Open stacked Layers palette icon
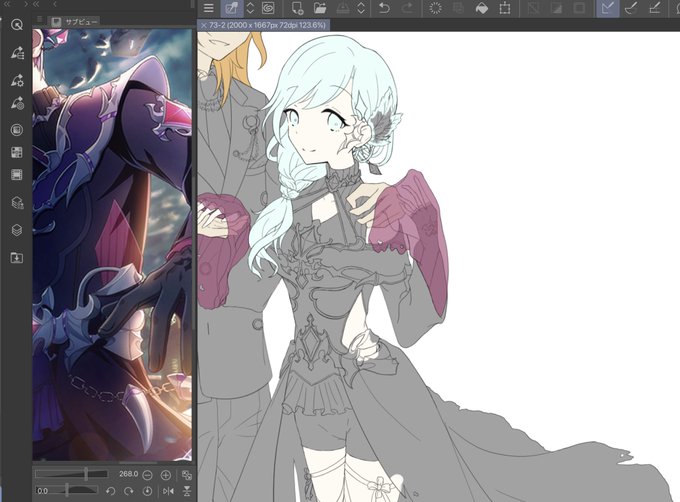 17,230
